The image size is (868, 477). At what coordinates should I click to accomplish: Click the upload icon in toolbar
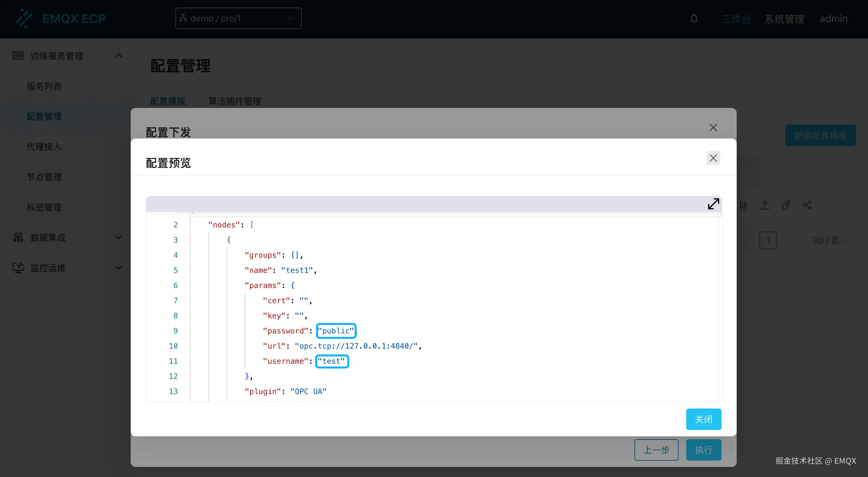pyautogui.click(x=764, y=205)
